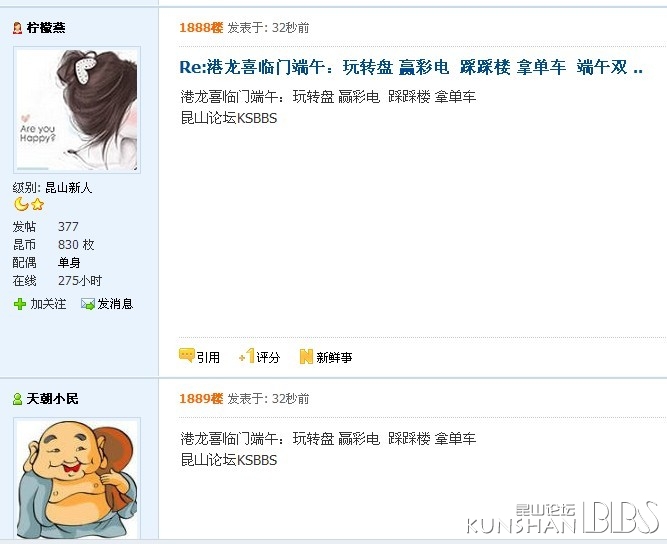Click the green user icon beside 天朝小民
The height and width of the screenshot is (544, 667).
pyautogui.click(x=17, y=399)
